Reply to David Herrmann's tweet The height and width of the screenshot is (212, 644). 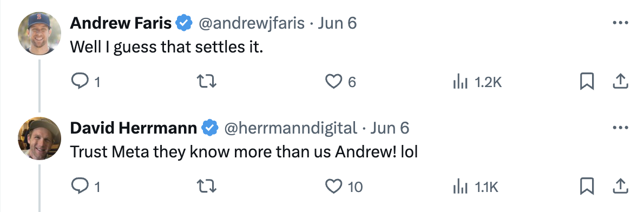[x=86, y=188]
